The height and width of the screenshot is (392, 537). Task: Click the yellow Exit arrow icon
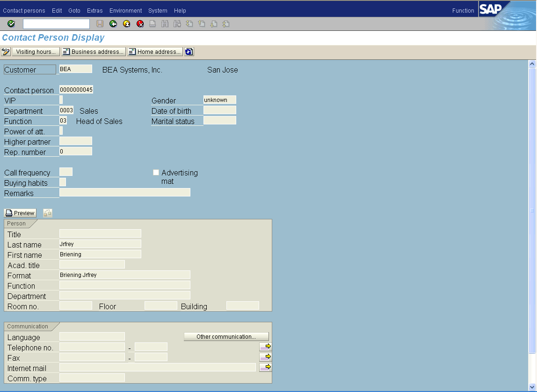coord(126,23)
